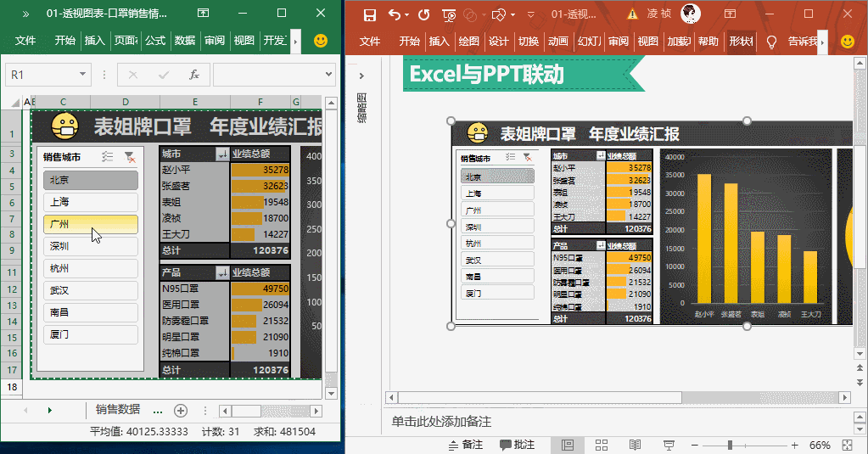Start Slide Show view icon
868x454 pixels.
coord(669,445)
